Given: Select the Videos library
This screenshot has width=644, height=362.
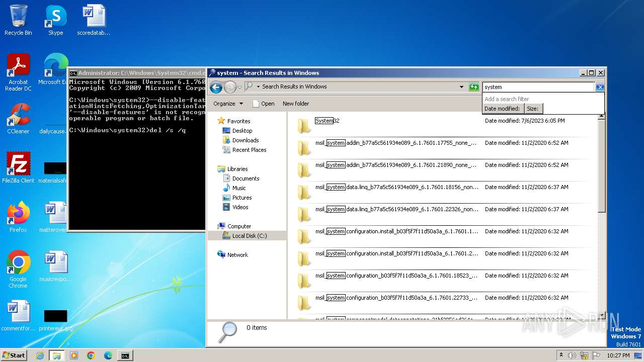Looking at the screenshot, I should (x=240, y=207).
